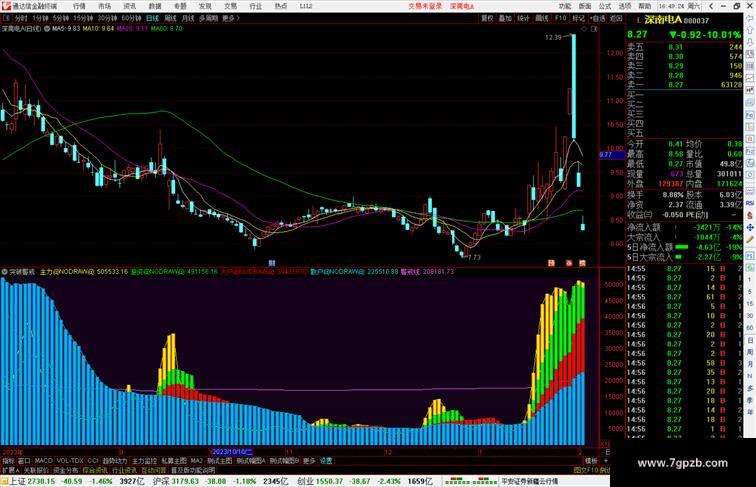
Task: Select the MA2 indicator tab
Action: coord(197,461)
